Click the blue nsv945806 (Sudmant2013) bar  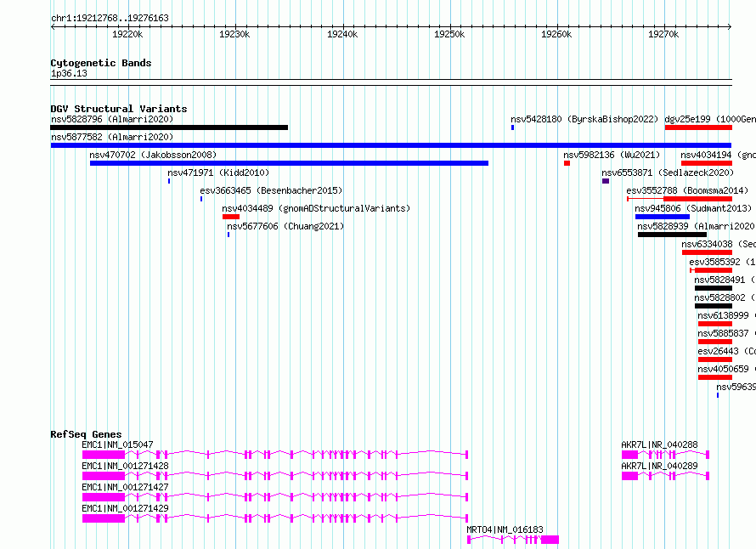[x=663, y=217]
